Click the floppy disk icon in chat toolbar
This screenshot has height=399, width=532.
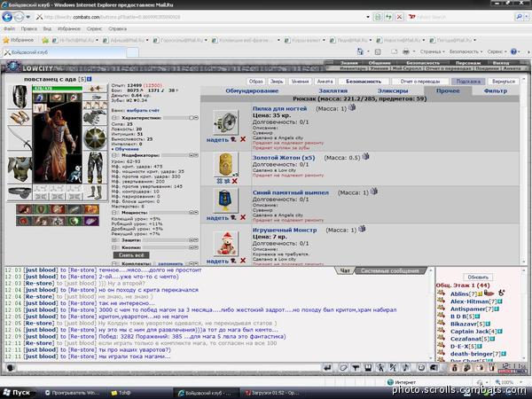368,368
